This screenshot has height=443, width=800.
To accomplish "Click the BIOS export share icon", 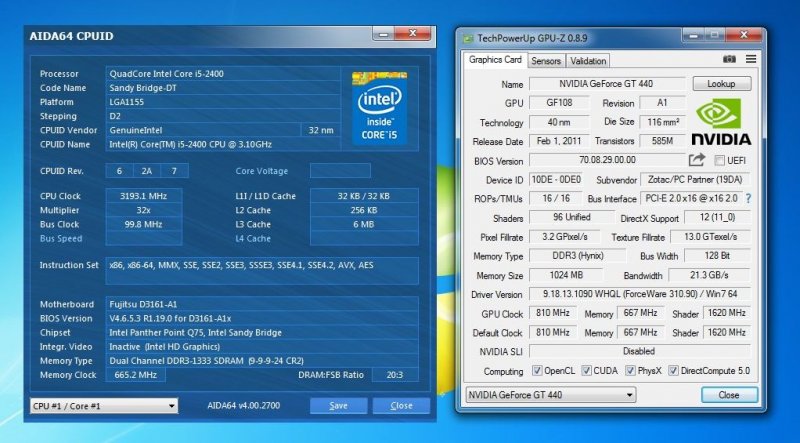I will tap(697, 160).
